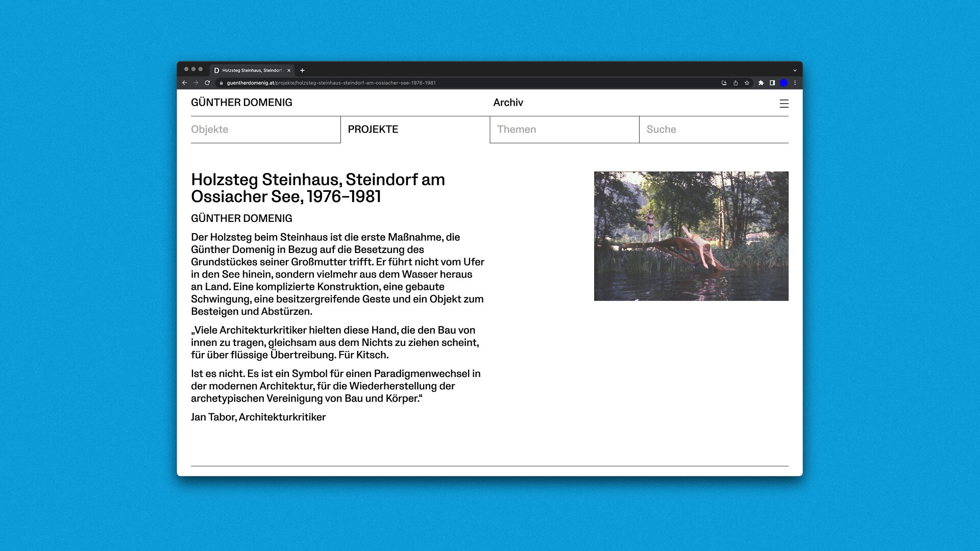
Task: Toggle the browser side panel
Action: tap(772, 83)
